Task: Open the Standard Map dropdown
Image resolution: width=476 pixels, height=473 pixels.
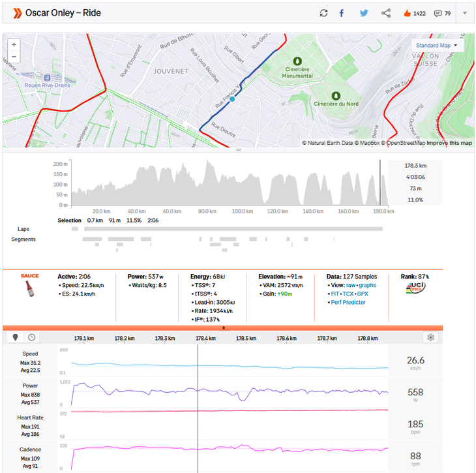Action: coord(436,46)
